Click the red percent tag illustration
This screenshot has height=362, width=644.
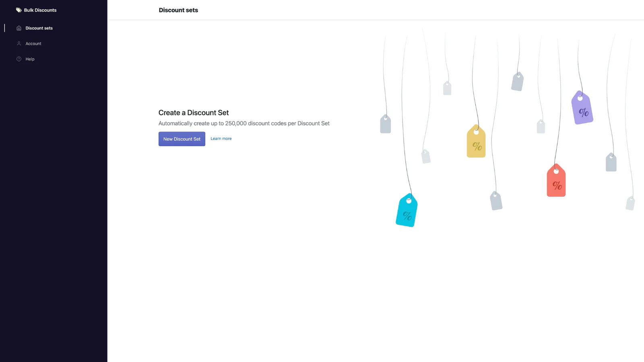(x=556, y=181)
